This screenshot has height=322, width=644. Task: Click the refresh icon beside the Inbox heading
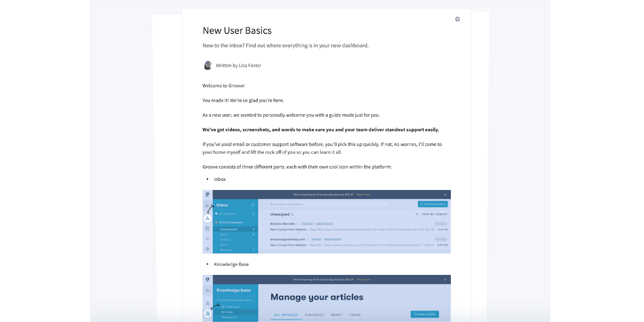(x=253, y=205)
